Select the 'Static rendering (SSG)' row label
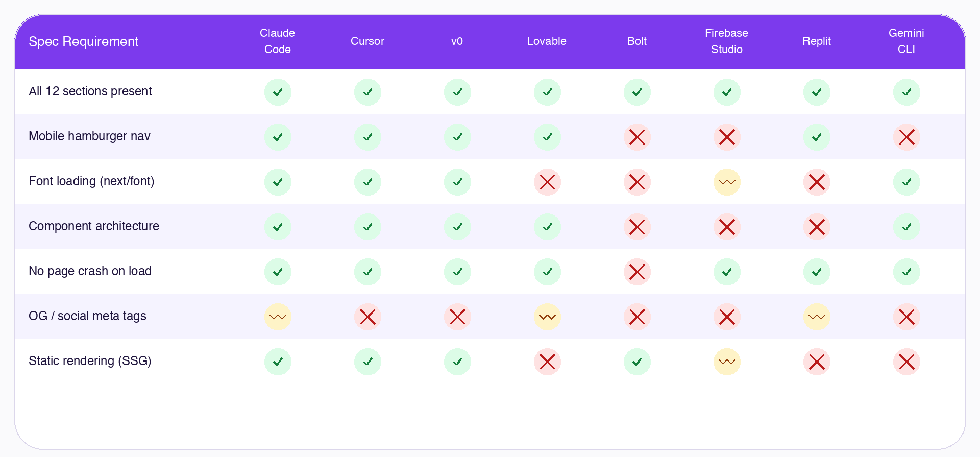Viewport: 980px width, 457px height. click(90, 361)
